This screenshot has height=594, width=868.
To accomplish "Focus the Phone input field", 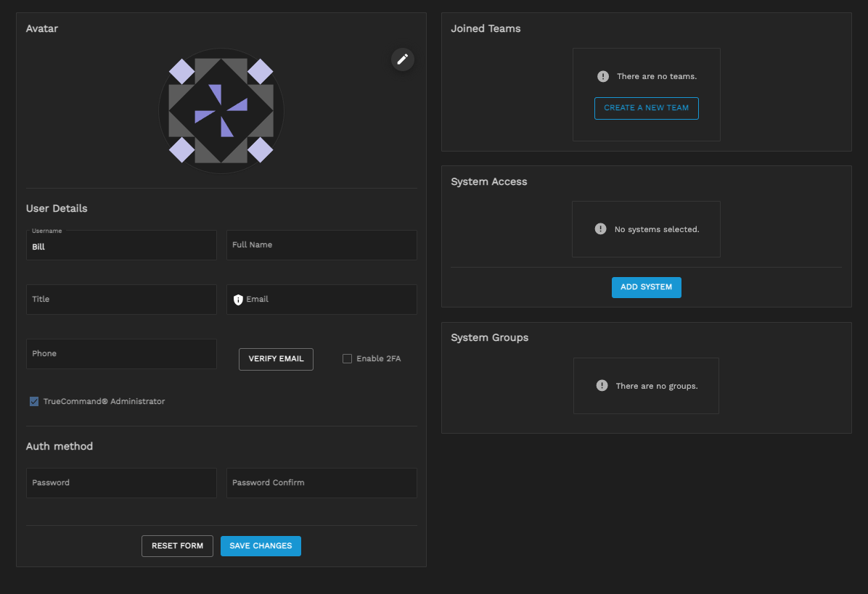I will [x=121, y=354].
